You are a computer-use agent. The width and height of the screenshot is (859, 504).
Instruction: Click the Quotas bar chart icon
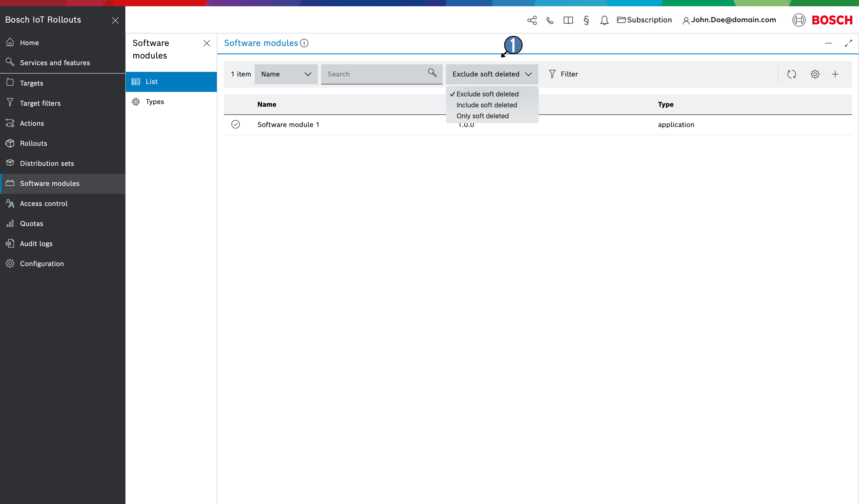coord(10,224)
